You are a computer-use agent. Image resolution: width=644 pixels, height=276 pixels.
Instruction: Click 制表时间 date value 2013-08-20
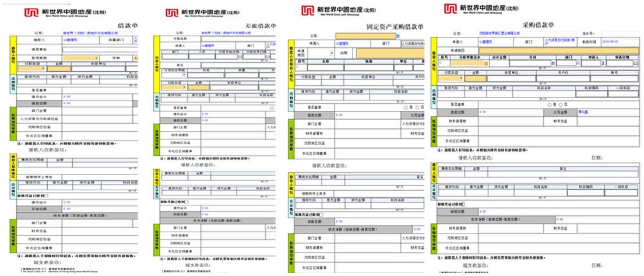pos(610,41)
